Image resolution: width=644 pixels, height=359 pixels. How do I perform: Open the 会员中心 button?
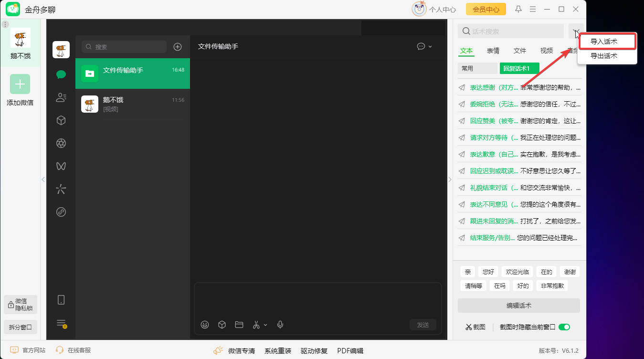486,9
